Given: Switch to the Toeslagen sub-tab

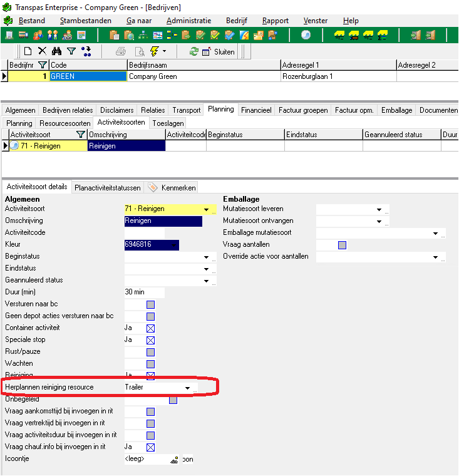Looking at the screenshot, I should coord(168,123).
